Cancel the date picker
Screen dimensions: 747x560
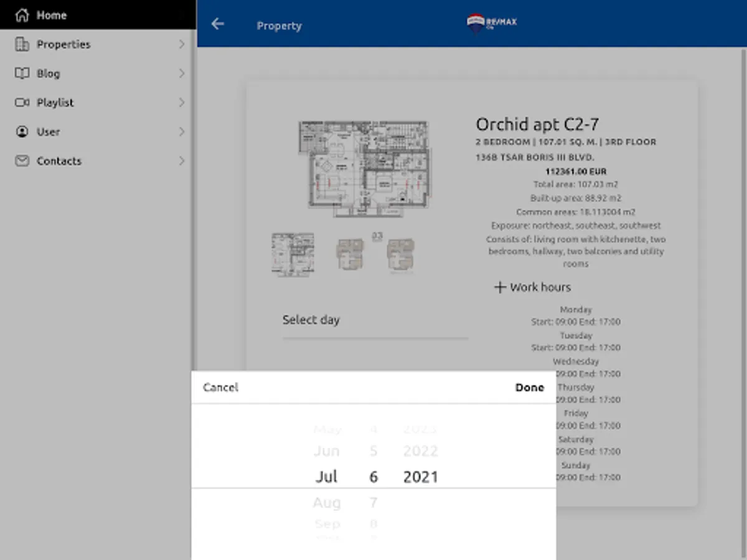tap(220, 388)
